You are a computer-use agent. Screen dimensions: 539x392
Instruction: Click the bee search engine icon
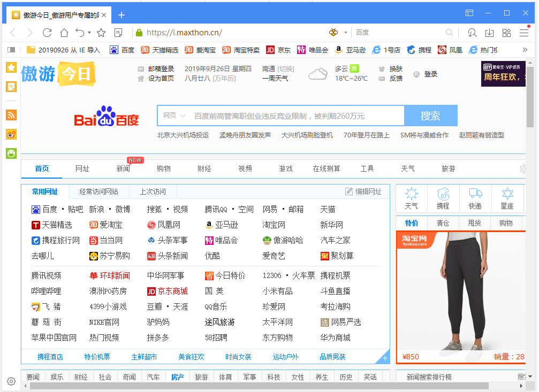[x=333, y=32]
